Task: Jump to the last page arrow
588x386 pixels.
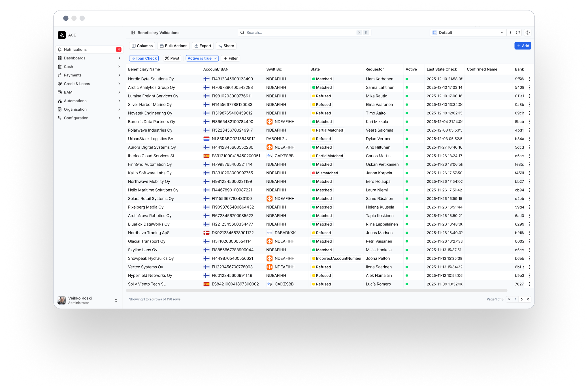Action: coord(528,299)
